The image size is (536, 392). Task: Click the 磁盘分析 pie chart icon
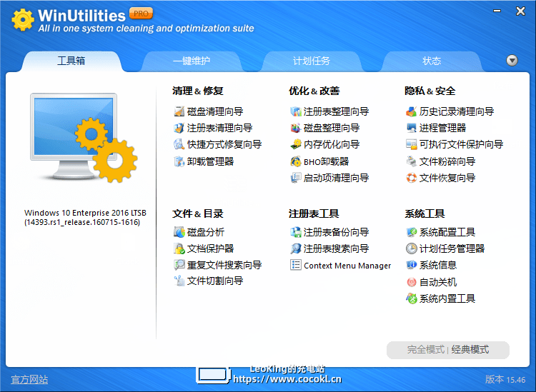(179, 232)
